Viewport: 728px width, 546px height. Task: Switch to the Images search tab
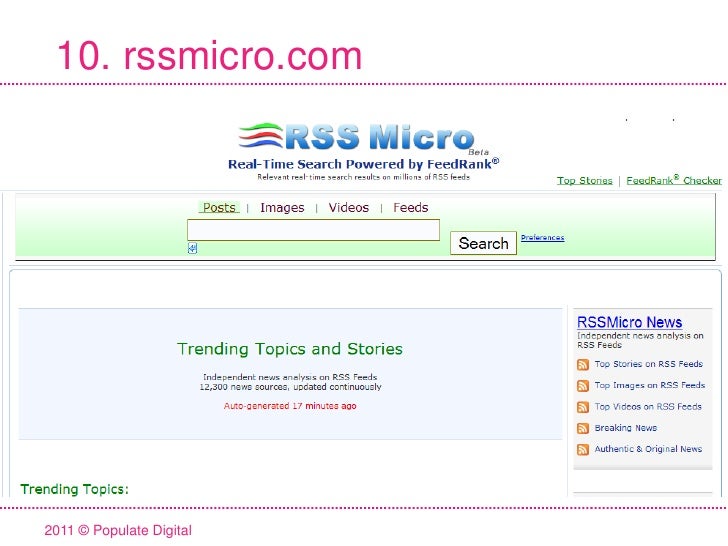coord(282,208)
